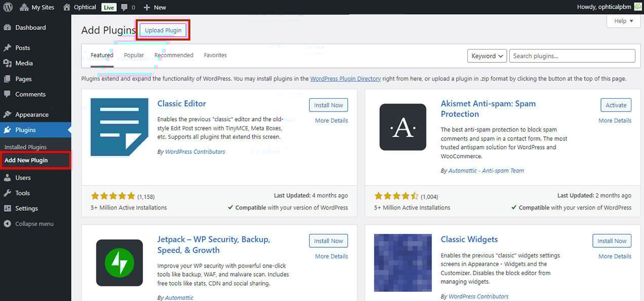Click the + New item in admin bar
Image resolution: width=644 pixels, height=301 pixels.
154,7
